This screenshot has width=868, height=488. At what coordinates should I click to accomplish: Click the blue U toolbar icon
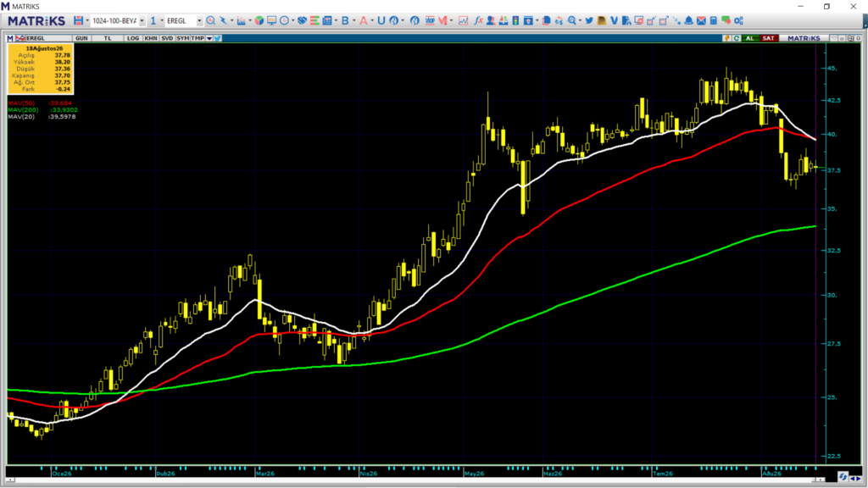[x=381, y=20]
